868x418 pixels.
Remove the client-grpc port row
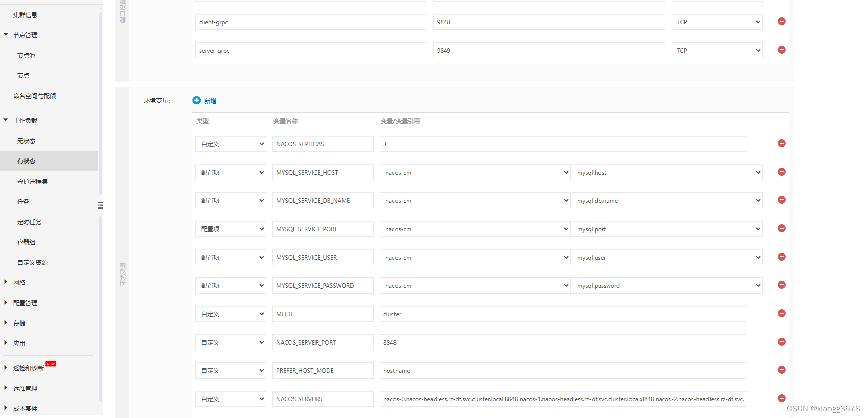[x=781, y=21]
